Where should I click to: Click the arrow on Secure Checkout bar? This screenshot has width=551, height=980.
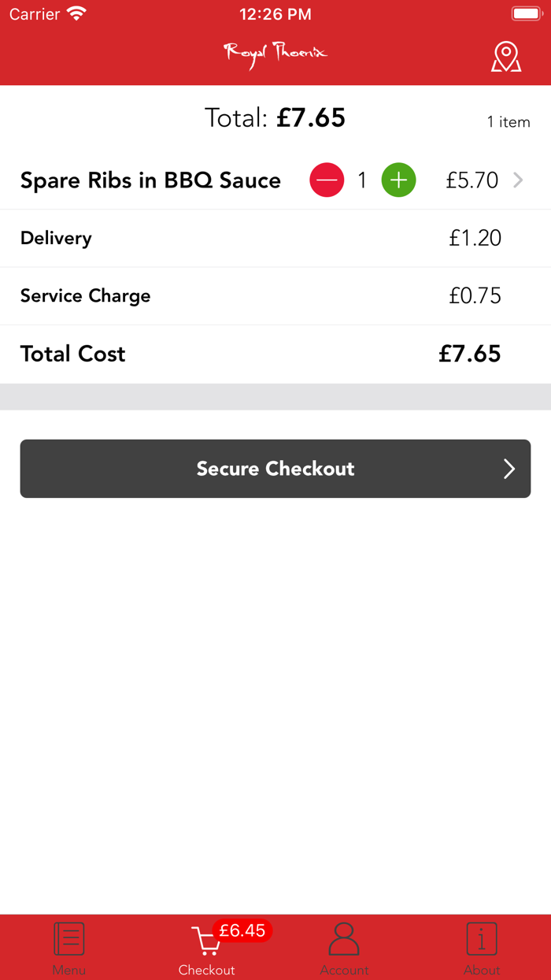click(x=508, y=469)
